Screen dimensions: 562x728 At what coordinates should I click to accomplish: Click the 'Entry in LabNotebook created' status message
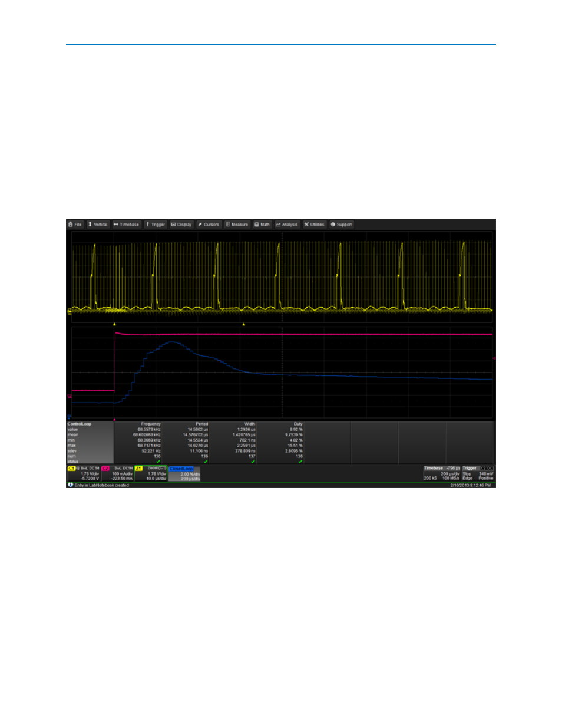pos(101,485)
